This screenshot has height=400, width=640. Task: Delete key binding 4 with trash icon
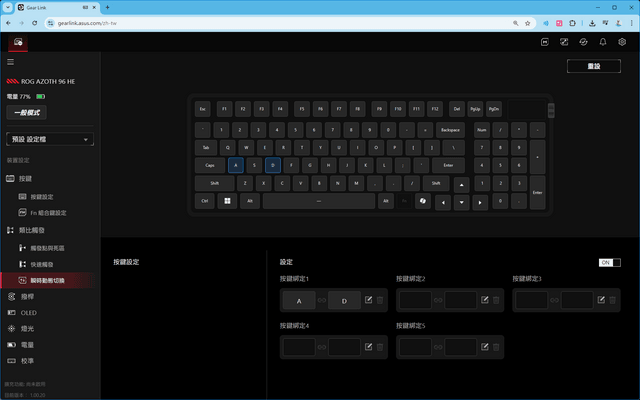tap(380, 347)
